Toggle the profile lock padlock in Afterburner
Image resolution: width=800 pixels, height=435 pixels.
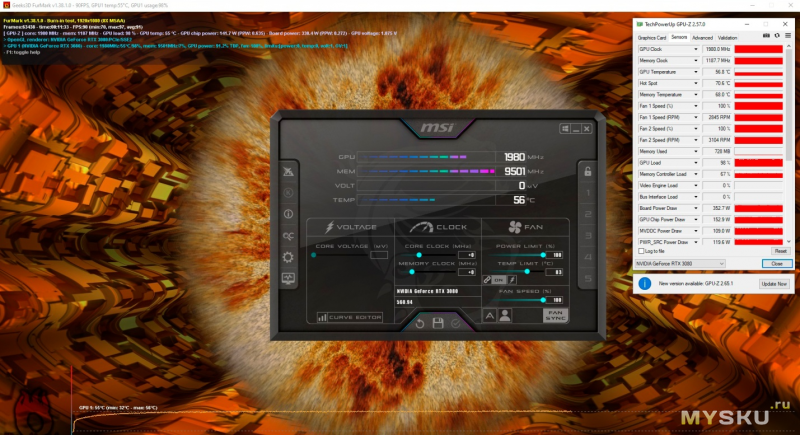click(x=588, y=171)
